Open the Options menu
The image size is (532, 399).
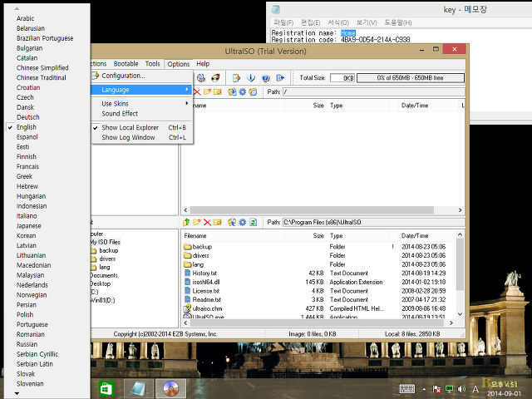click(x=179, y=64)
